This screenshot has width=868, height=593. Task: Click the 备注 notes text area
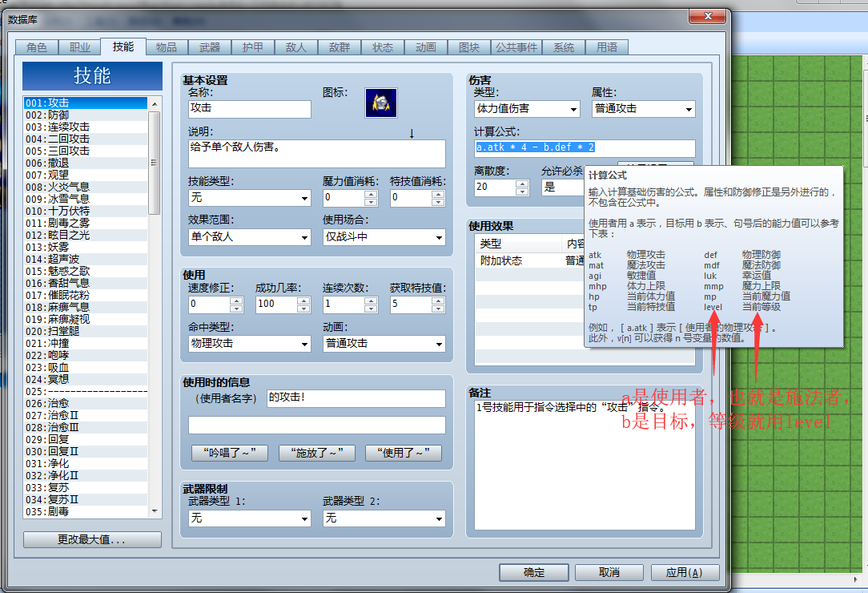[x=585, y=465]
